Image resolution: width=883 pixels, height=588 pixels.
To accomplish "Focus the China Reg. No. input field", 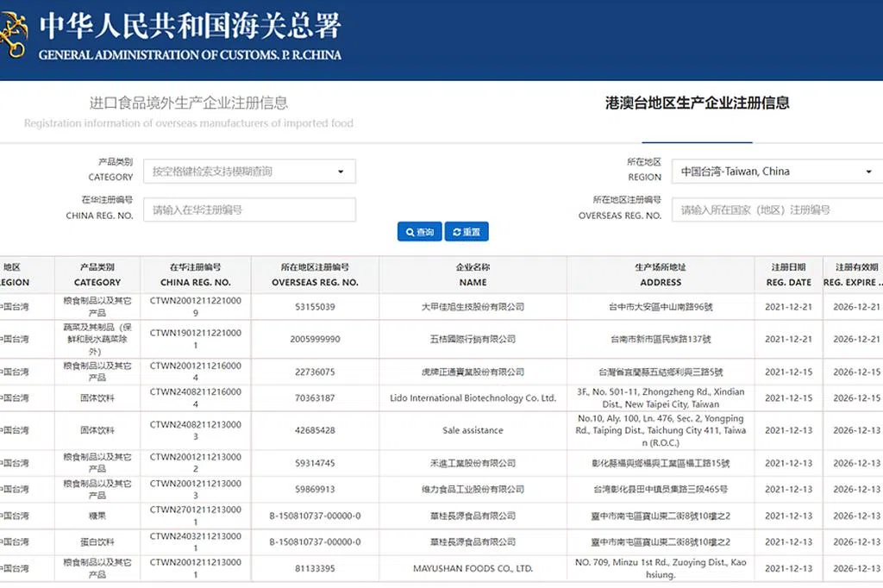I will (x=248, y=210).
